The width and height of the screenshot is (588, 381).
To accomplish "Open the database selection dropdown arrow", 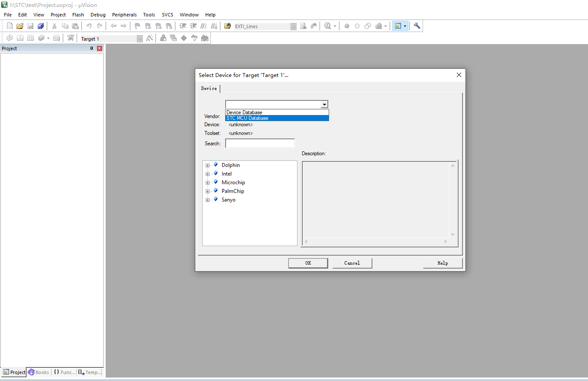I will 324,104.
